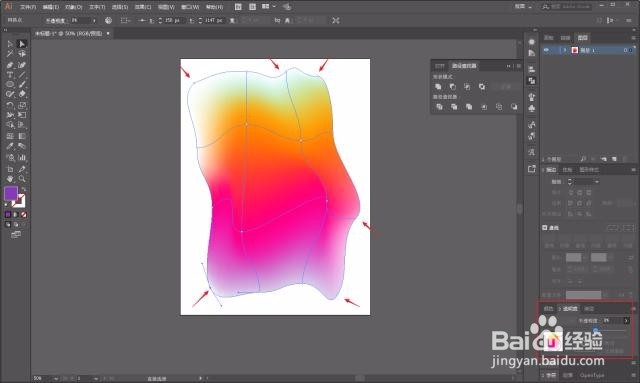
Task: Create new layer button in Layers panel
Action: click(614, 159)
